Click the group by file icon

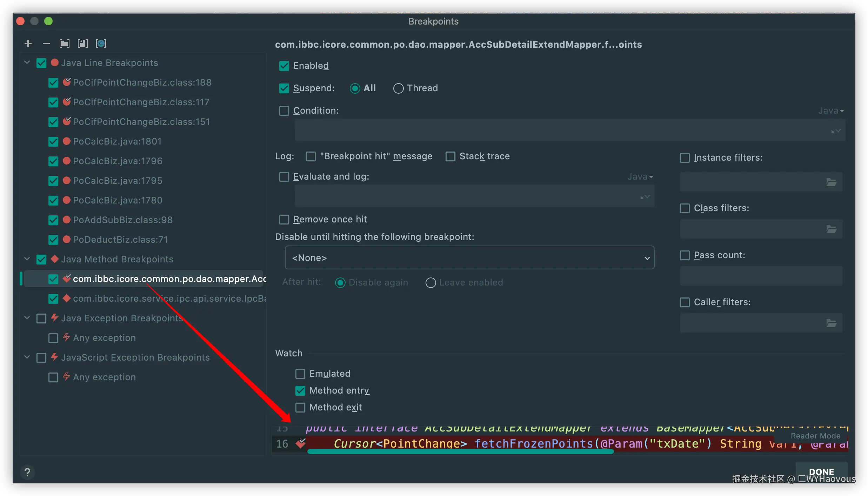(x=82, y=43)
